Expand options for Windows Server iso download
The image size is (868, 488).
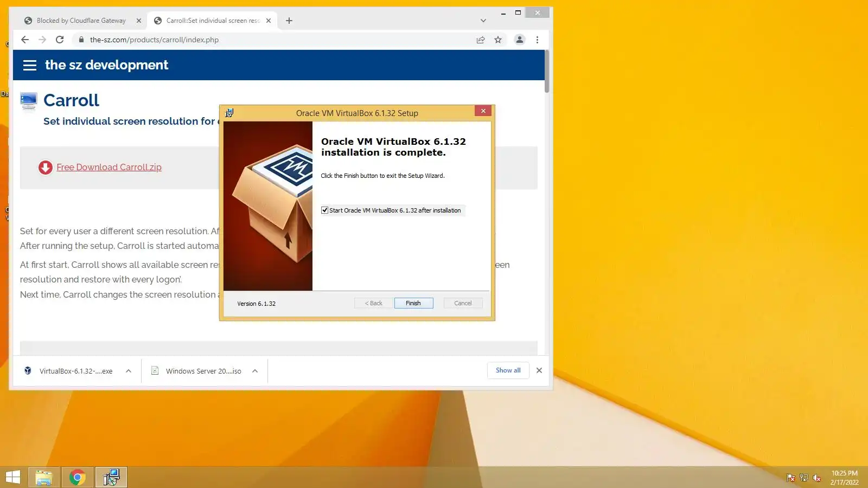[x=255, y=371]
